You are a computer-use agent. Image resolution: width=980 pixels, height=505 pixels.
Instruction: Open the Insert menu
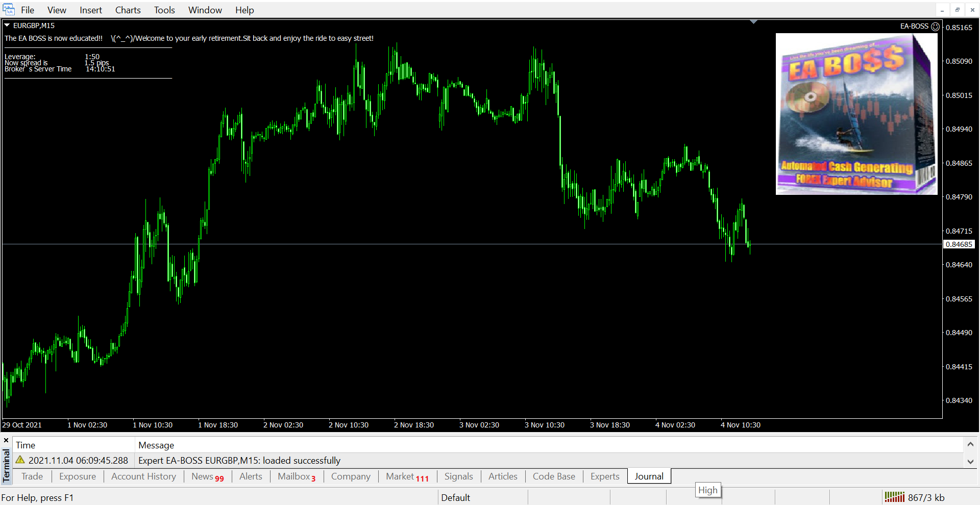[x=90, y=10]
